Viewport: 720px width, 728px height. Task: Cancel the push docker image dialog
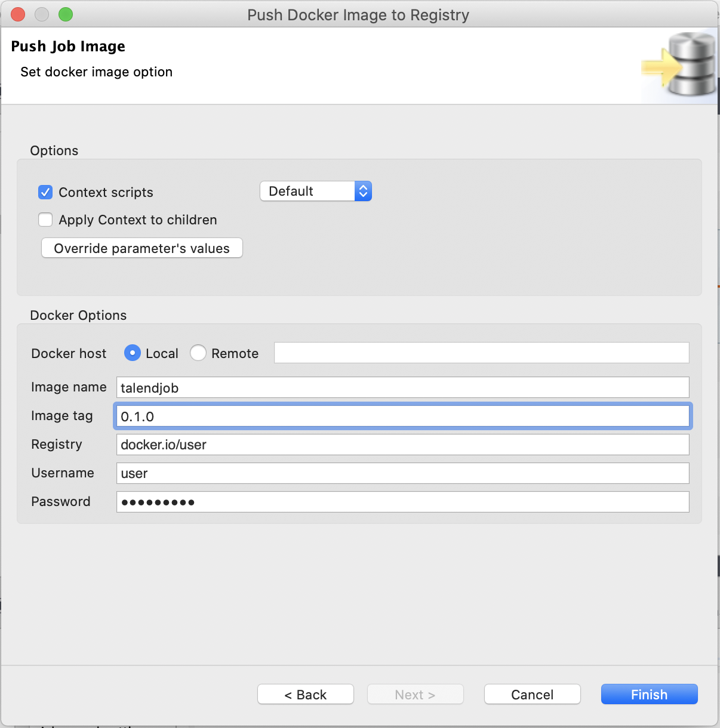[x=532, y=694]
